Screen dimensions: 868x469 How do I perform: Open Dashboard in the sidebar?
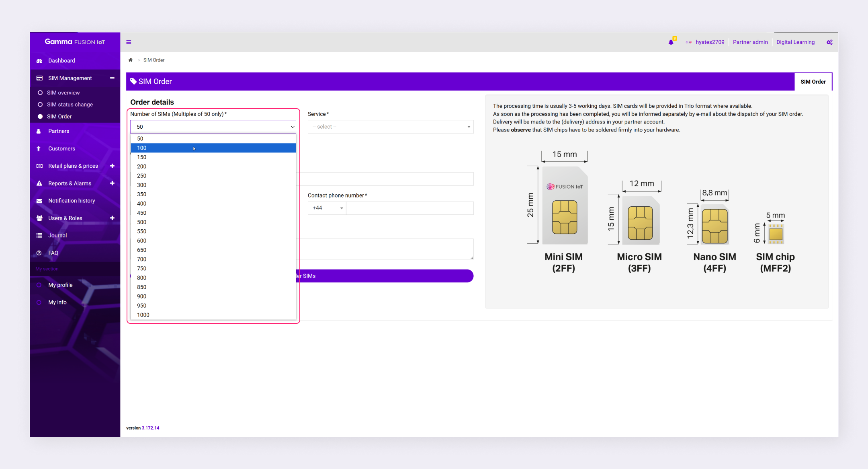click(75, 61)
